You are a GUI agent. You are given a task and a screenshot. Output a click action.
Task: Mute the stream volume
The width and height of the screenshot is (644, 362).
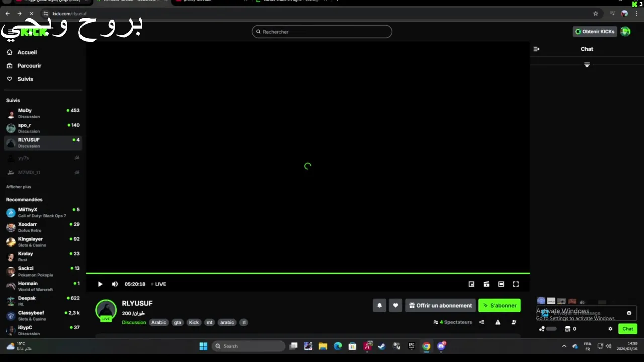pyautogui.click(x=115, y=284)
